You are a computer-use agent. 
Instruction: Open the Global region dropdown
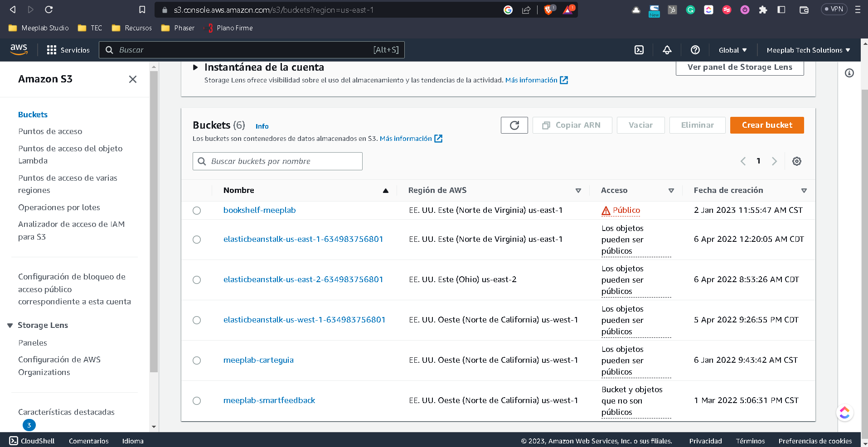pos(732,50)
